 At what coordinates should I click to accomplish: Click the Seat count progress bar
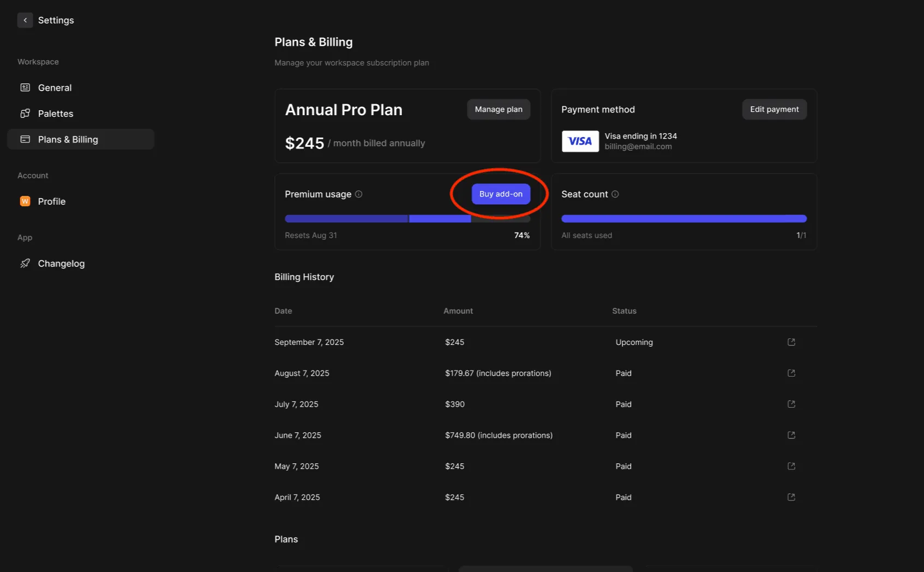click(x=683, y=219)
